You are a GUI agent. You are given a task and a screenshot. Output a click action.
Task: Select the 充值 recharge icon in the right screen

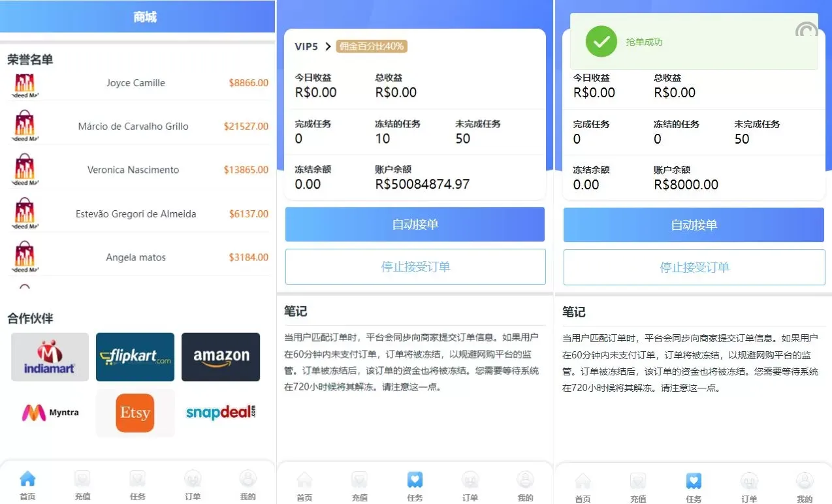point(638,482)
